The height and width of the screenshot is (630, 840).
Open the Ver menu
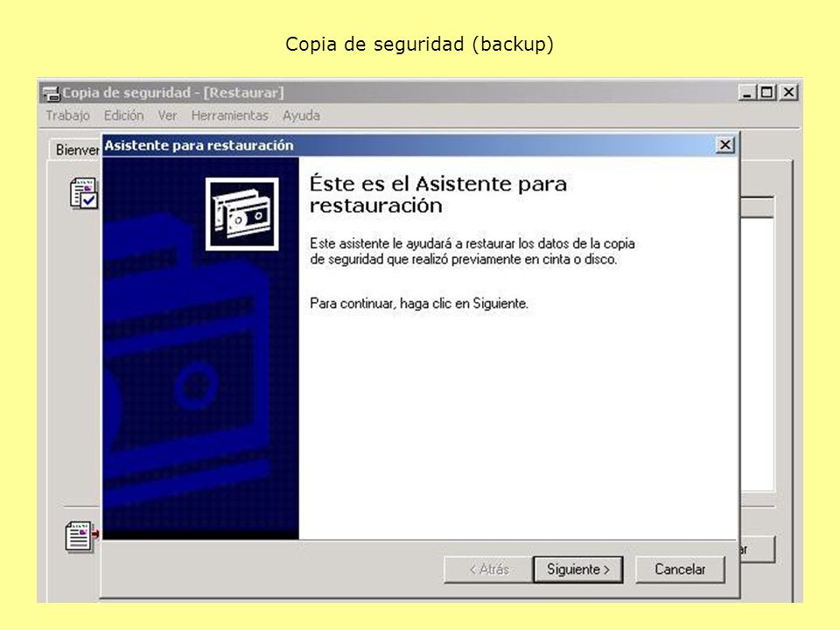click(x=167, y=115)
